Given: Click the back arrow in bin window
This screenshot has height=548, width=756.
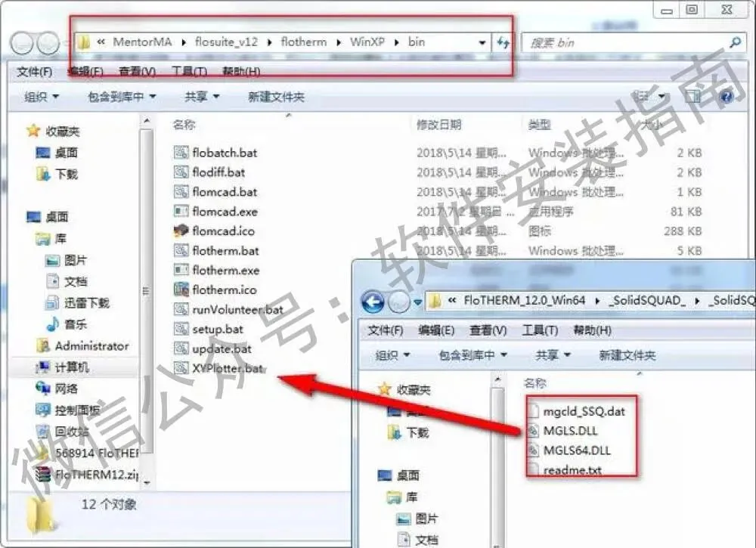Looking at the screenshot, I should tap(22, 43).
